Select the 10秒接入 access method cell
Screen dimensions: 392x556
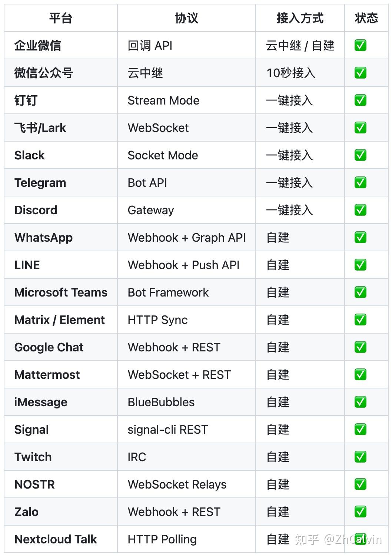pos(291,73)
